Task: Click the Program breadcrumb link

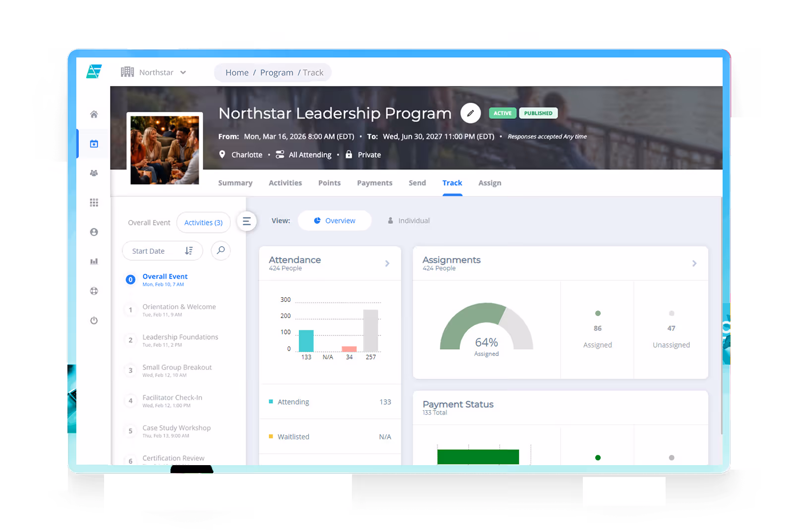Action: (277, 72)
